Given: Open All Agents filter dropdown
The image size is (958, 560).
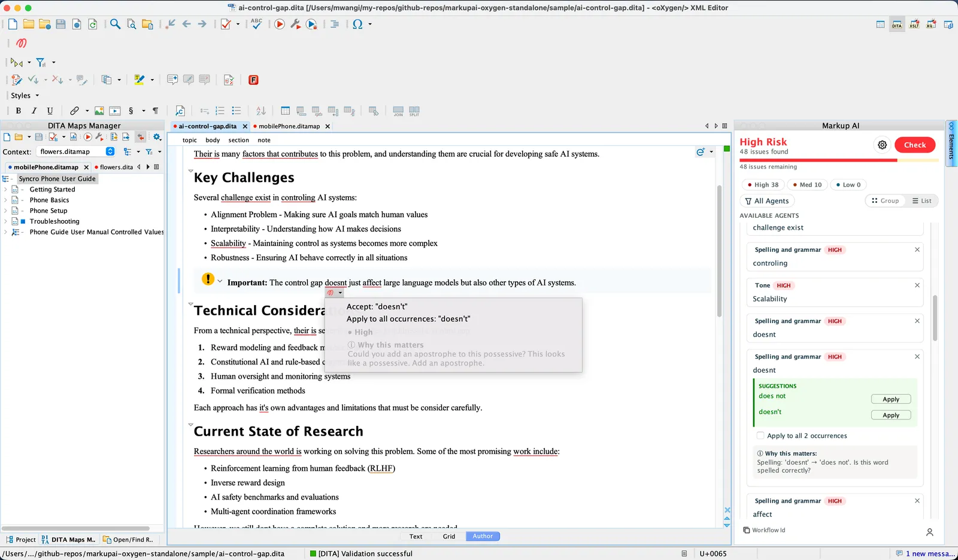Looking at the screenshot, I should [x=768, y=201].
